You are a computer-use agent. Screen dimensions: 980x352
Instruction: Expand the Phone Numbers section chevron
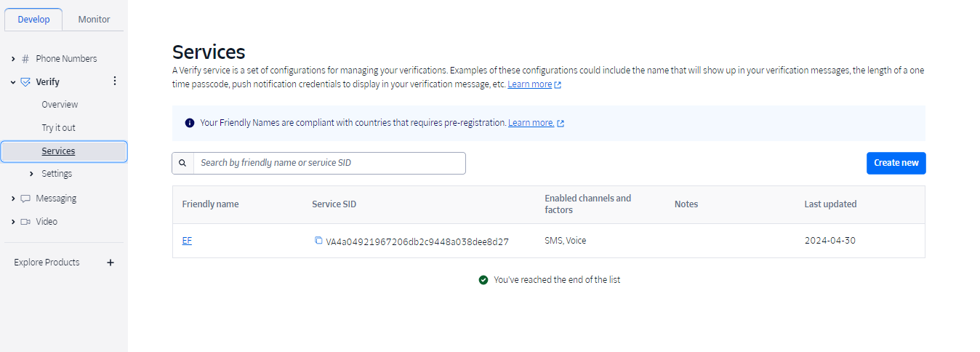coord(13,59)
